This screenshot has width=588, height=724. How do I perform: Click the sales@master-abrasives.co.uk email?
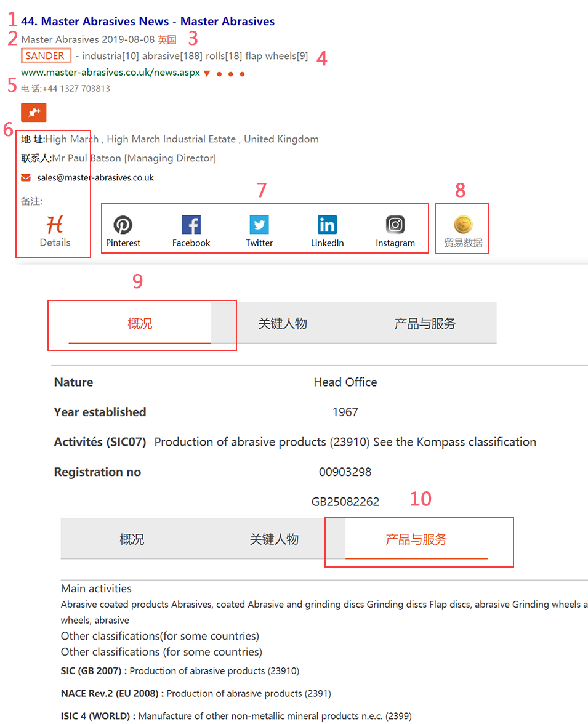(x=95, y=178)
